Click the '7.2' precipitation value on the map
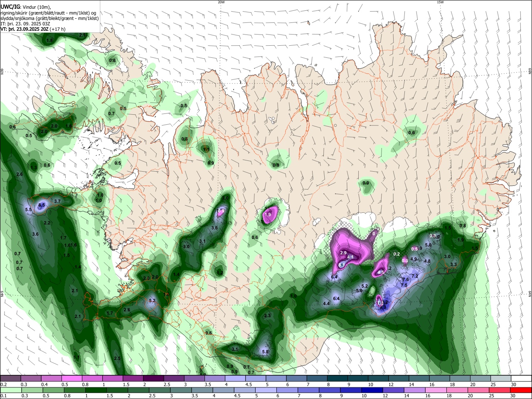 (x=414, y=276)
